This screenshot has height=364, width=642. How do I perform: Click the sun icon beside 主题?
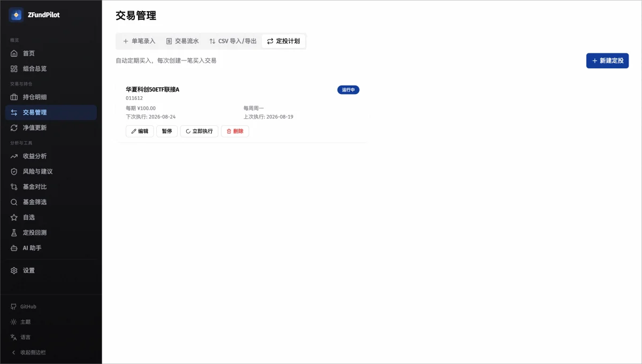coord(13,322)
